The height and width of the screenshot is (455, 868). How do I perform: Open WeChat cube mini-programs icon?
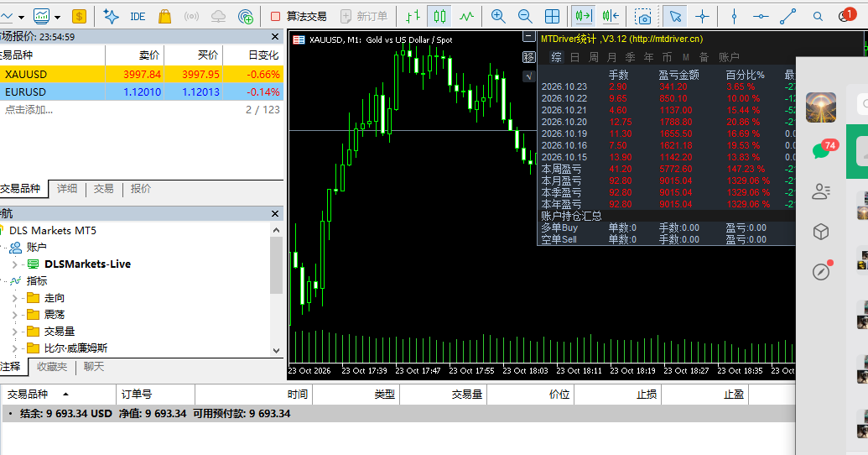pos(821,232)
